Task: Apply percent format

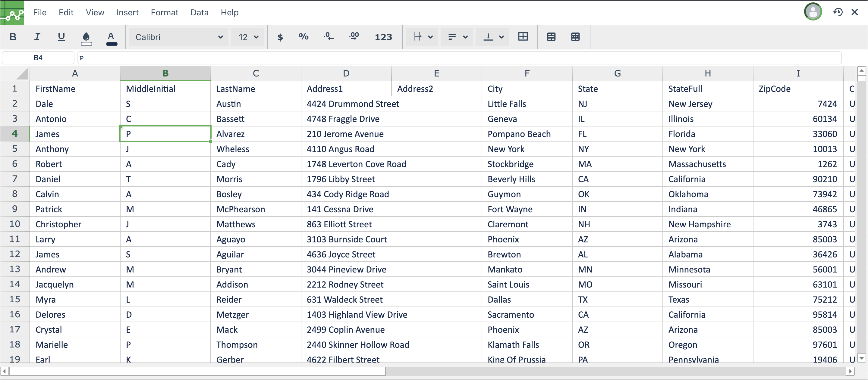Action: 303,37
